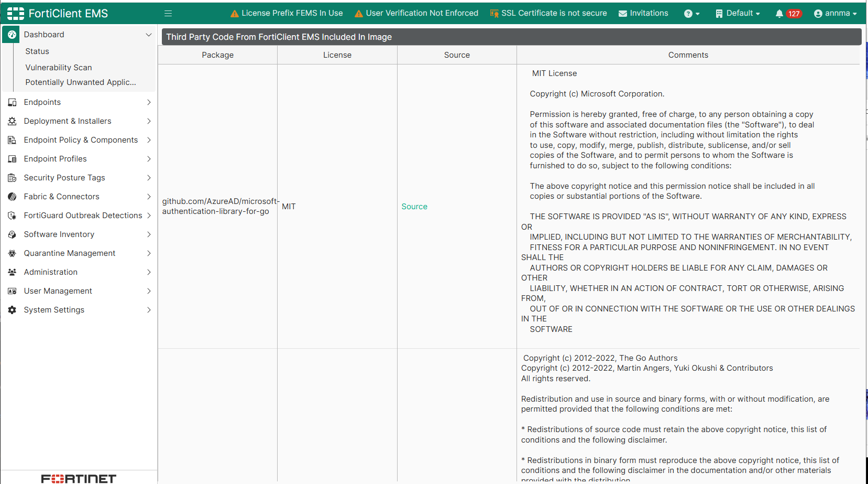Click the Security Posture Tags icon

pyautogui.click(x=12, y=178)
